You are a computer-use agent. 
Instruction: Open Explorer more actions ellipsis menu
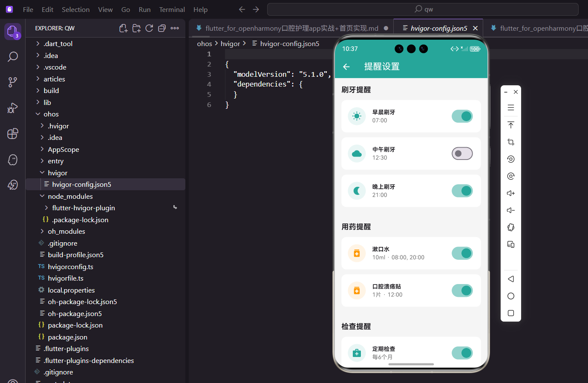point(175,28)
